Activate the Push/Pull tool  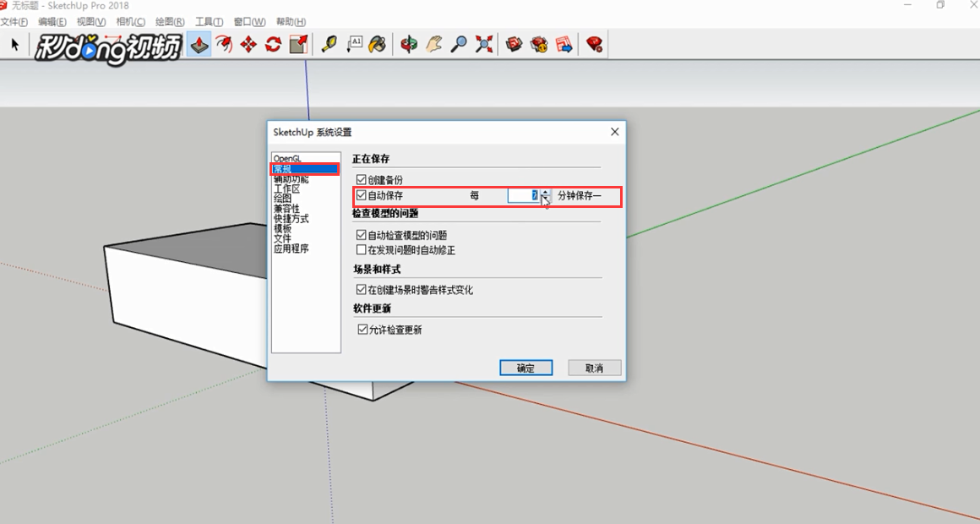click(199, 45)
